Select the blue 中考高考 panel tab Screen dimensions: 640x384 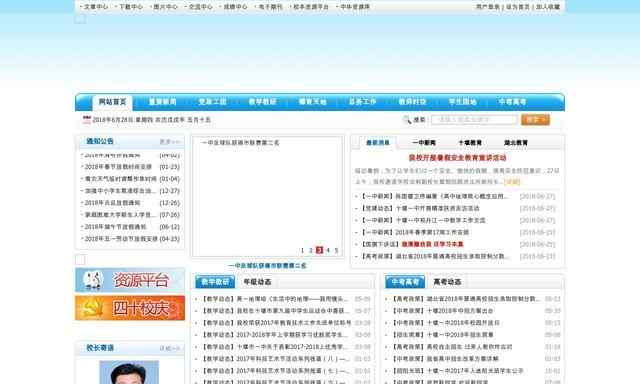pos(405,282)
